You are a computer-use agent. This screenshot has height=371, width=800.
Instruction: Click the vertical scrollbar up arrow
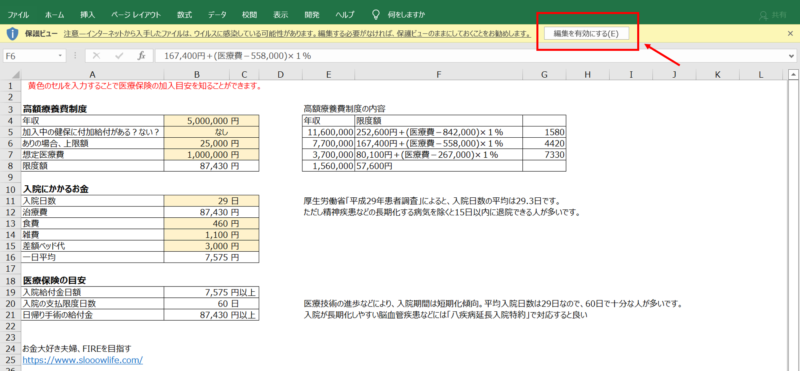793,75
